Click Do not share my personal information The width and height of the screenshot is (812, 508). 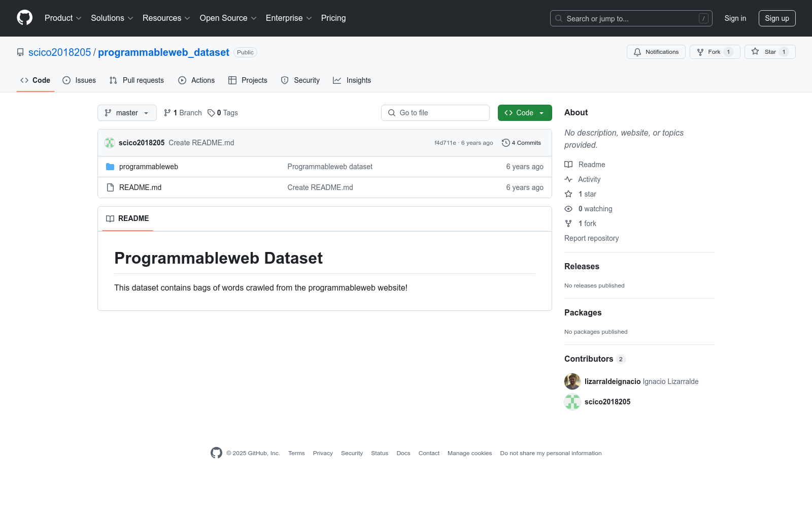tap(551, 453)
